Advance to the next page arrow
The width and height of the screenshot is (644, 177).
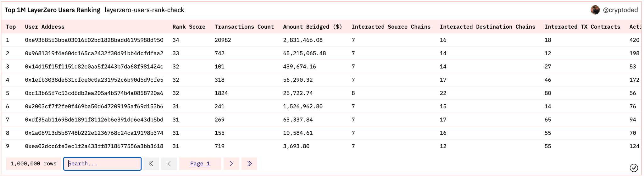(231, 164)
